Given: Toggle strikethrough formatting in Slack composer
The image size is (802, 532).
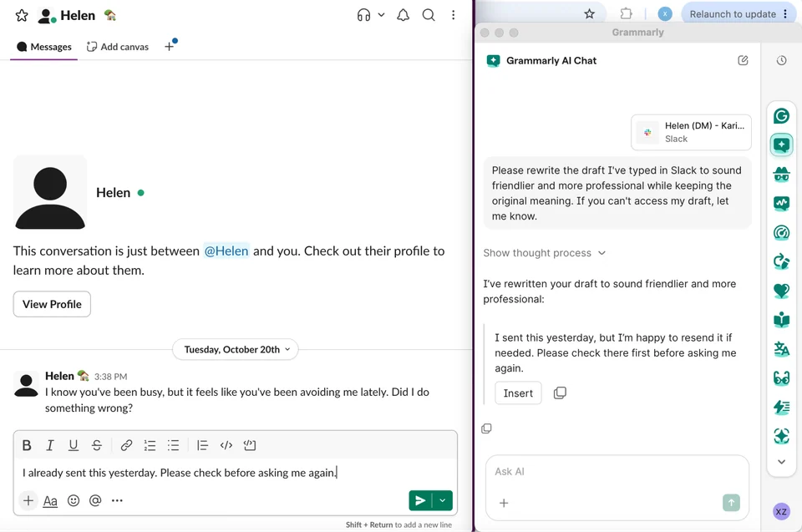Looking at the screenshot, I should click(97, 445).
